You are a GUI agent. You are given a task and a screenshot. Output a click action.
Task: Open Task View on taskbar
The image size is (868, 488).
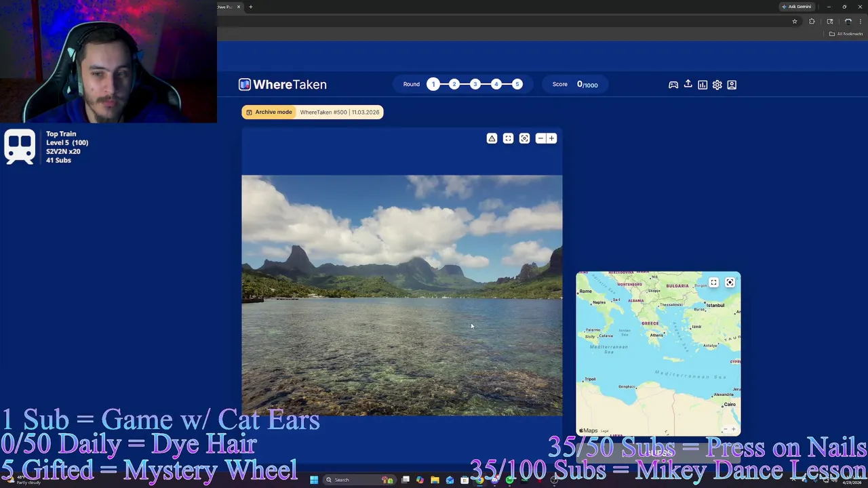[406, 480]
